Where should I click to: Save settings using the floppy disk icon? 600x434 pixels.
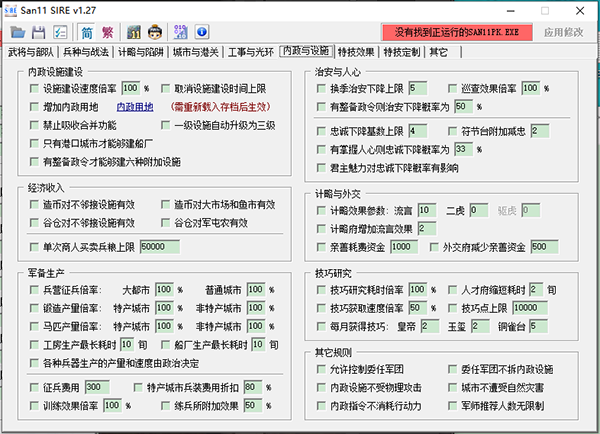[x=38, y=32]
